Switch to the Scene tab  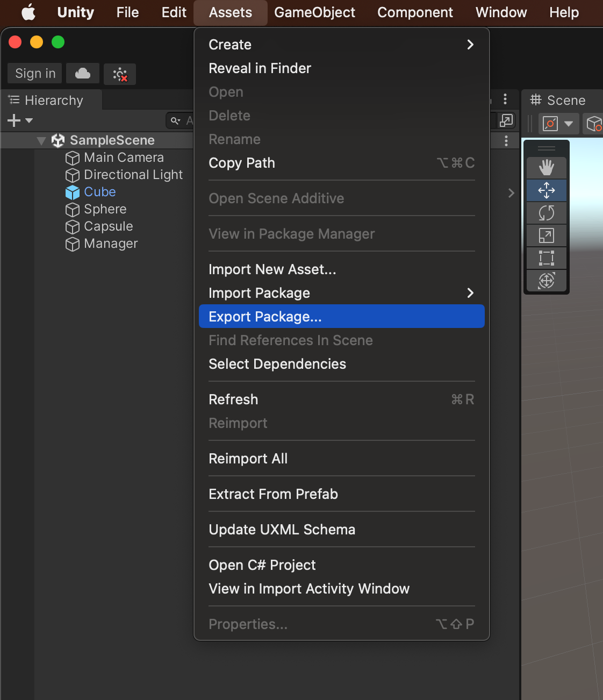point(562,101)
